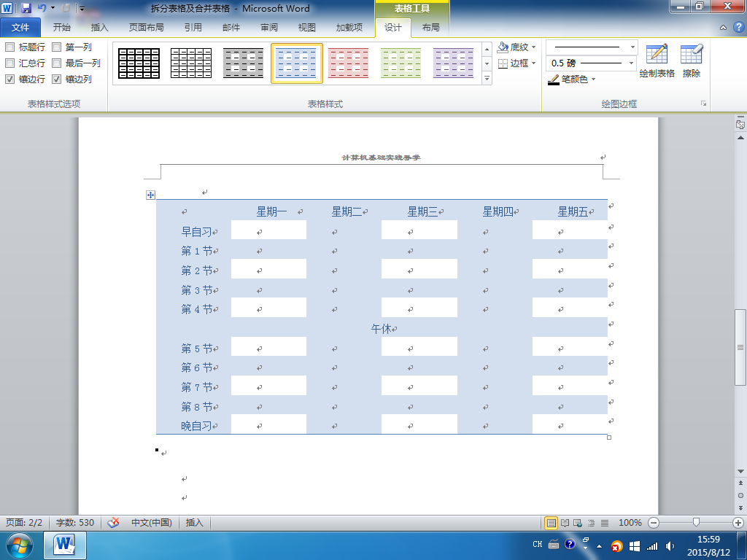Switch to Outline view

591,522
